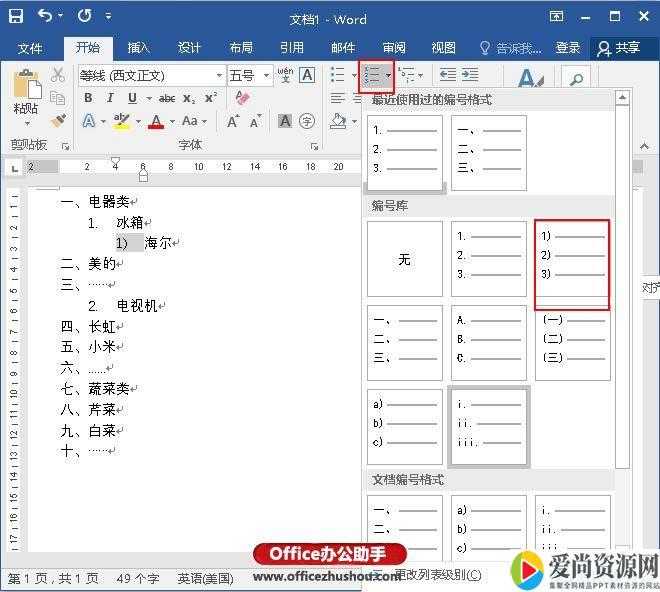660x592 pixels.
Task: Click the 共享 share button
Action: (618, 47)
